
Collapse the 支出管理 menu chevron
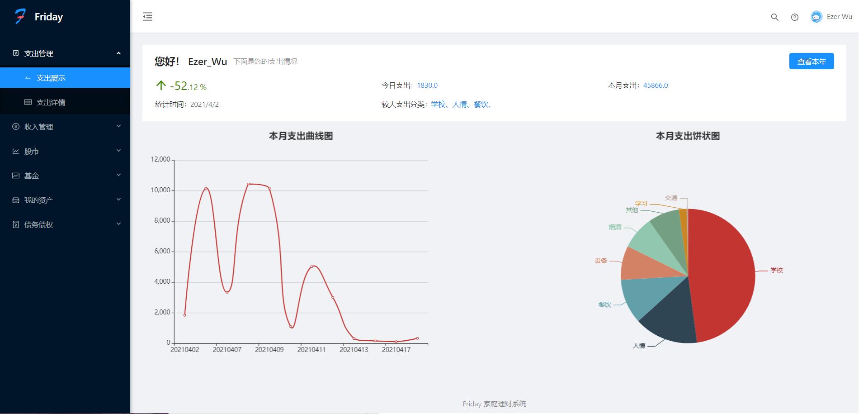(x=118, y=53)
